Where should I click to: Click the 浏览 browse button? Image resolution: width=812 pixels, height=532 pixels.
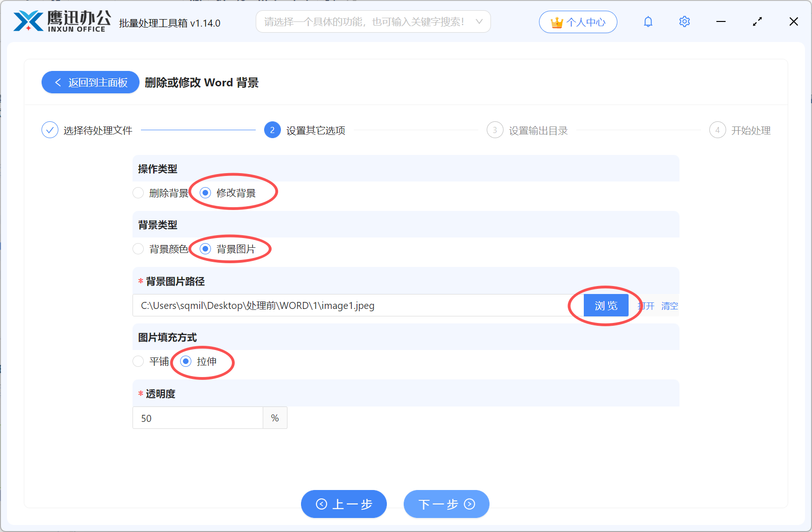pos(606,305)
